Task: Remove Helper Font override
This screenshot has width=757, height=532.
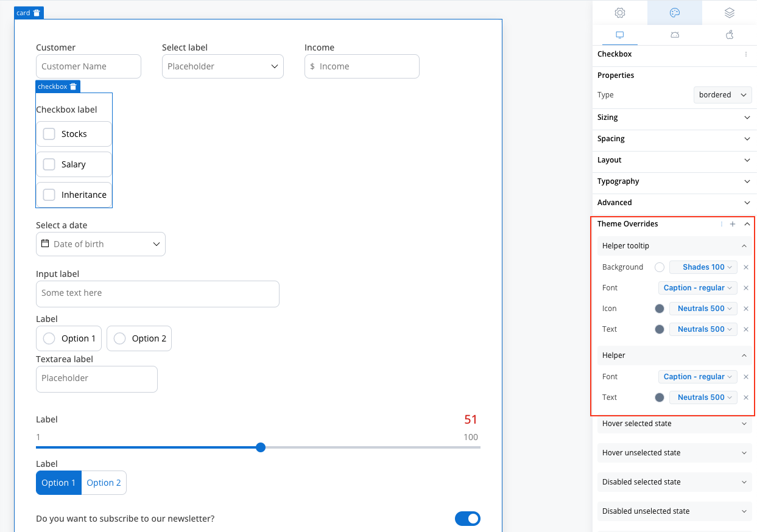Action: [746, 377]
